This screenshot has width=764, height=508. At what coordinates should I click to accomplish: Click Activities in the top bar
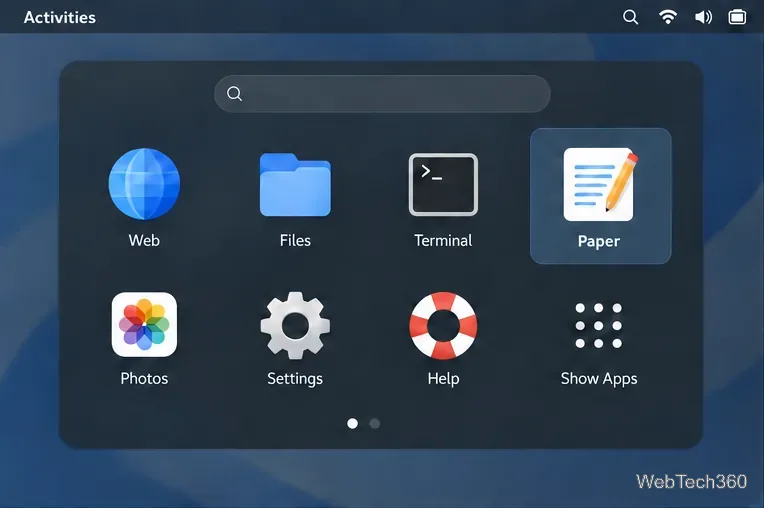60,18
